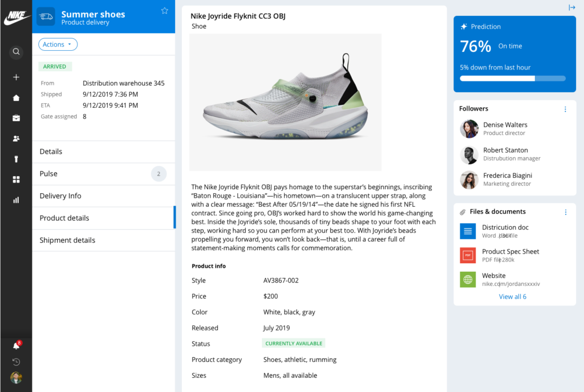Click the Prediction sparkle icon
This screenshot has width=584, height=392.
[464, 26]
